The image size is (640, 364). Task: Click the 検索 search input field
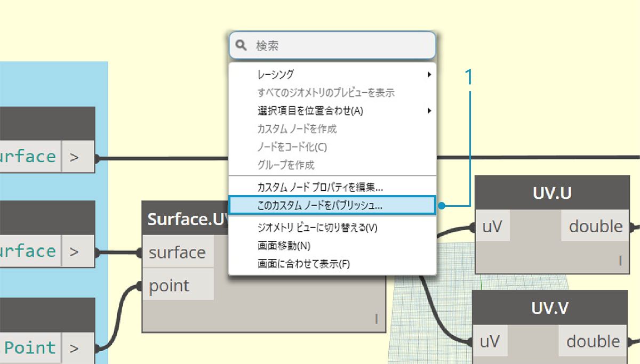pyautogui.click(x=332, y=46)
